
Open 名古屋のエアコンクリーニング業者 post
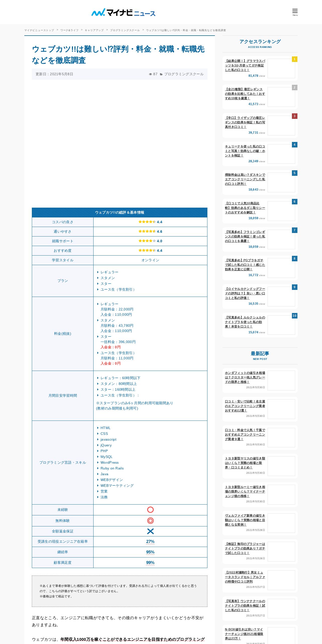point(245,406)
